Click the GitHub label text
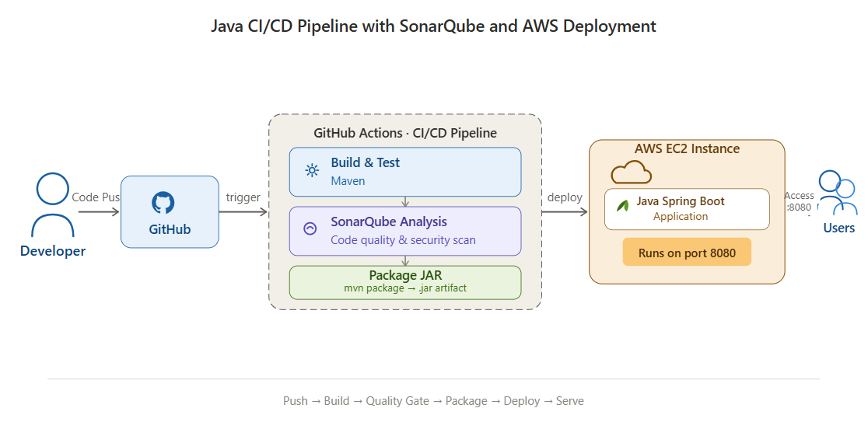This screenshot has height=429, width=868. pos(170,229)
